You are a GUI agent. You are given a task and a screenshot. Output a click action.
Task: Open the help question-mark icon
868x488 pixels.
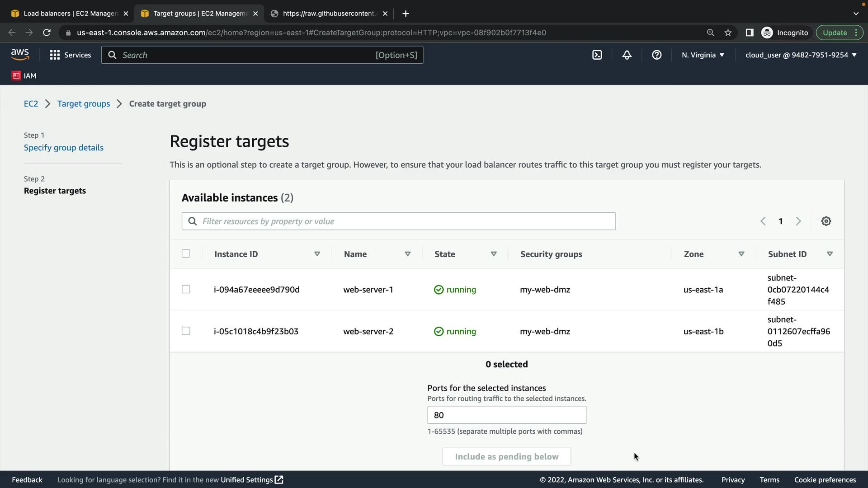tap(656, 55)
